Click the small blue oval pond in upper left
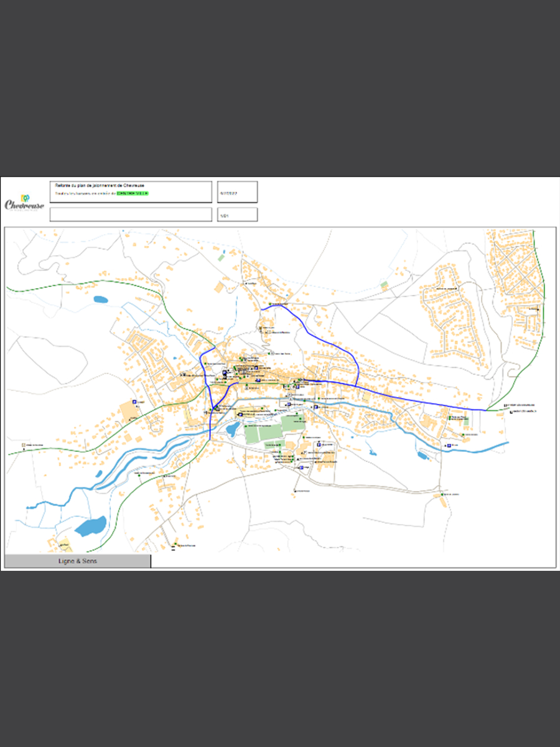Viewport: 560px width, 747px height. click(101, 299)
